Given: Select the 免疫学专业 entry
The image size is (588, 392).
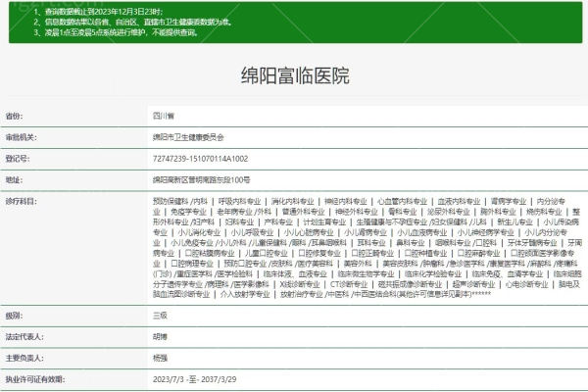Looking at the screenshot, I should 188,212.
